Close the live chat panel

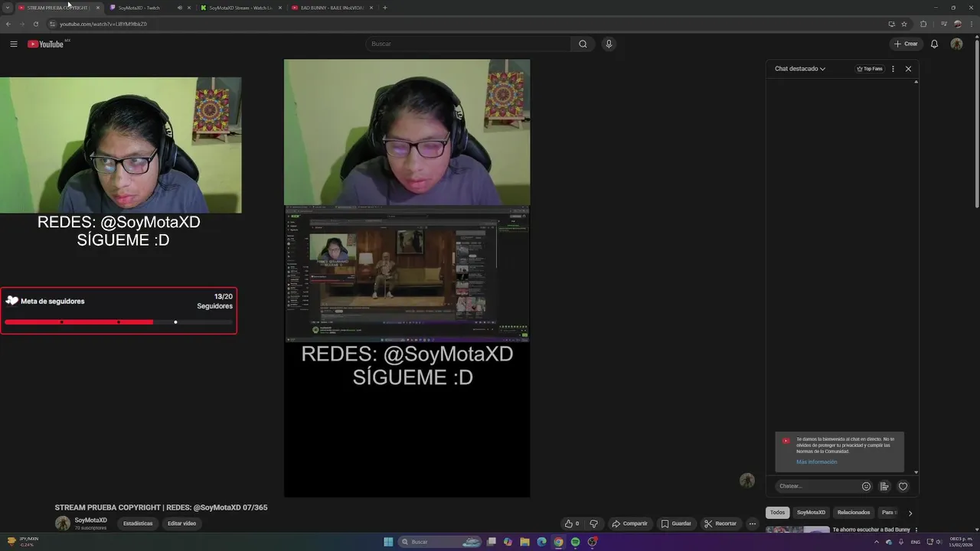click(908, 69)
